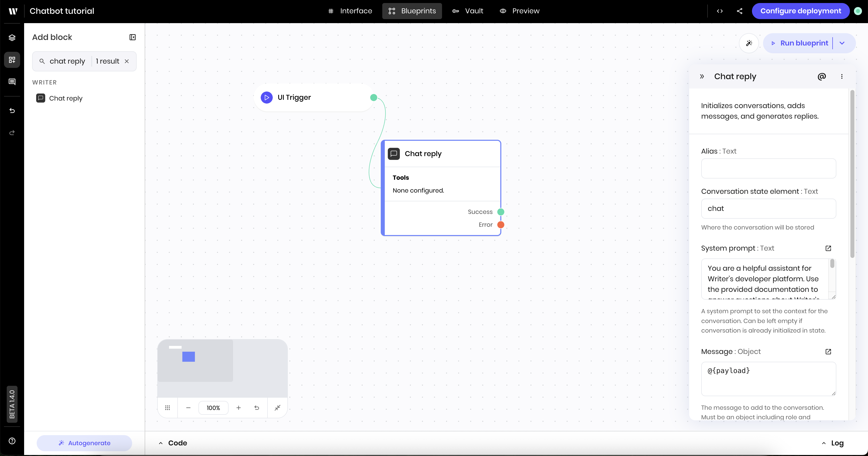Screen dimensions: 868x456
Task: Click the Autogenerate button
Action: [x=84, y=443]
